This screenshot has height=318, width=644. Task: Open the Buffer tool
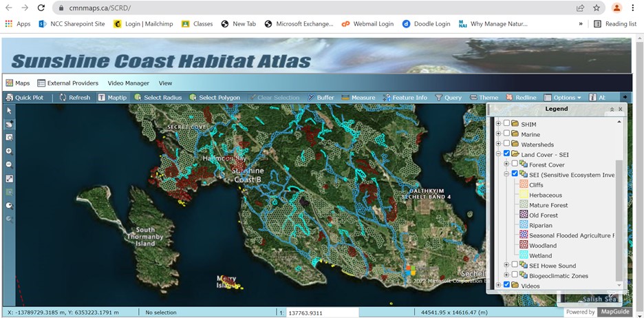(x=321, y=97)
